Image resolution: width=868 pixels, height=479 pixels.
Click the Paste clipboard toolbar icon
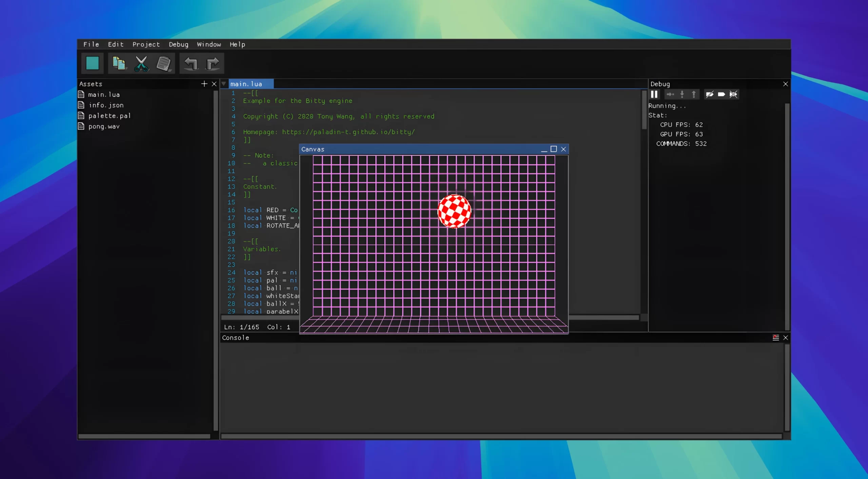click(x=164, y=63)
